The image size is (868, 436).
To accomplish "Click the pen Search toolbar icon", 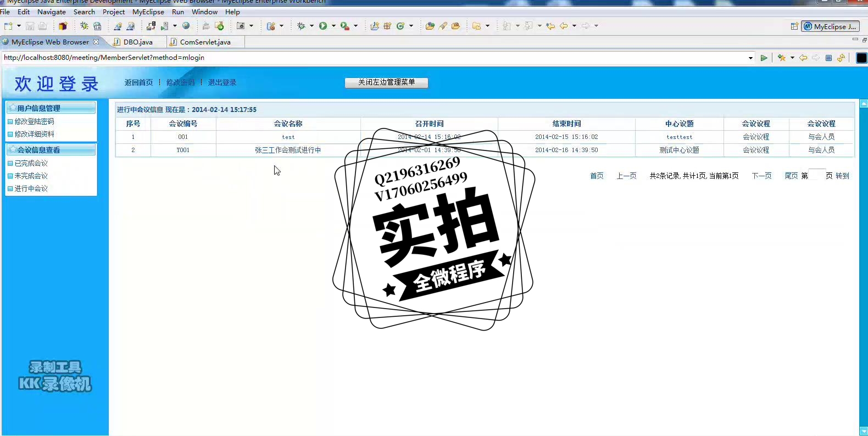I will point(443,26).
